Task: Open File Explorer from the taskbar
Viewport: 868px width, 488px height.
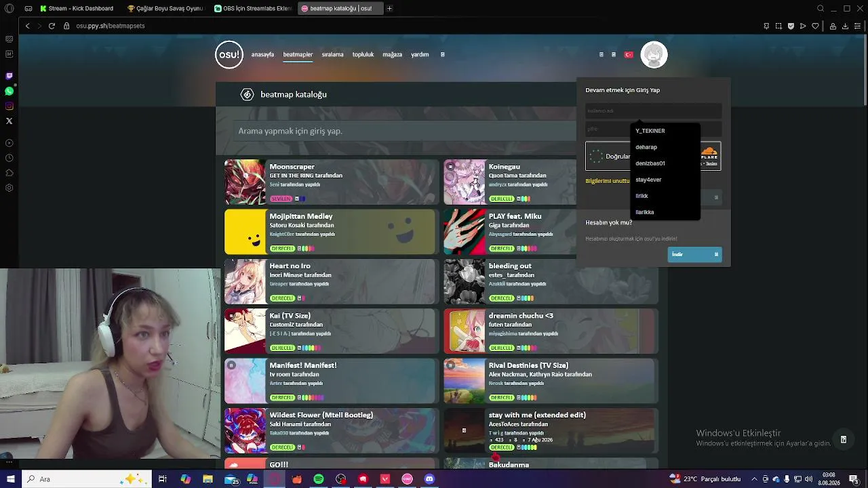Action: (208, 479)
